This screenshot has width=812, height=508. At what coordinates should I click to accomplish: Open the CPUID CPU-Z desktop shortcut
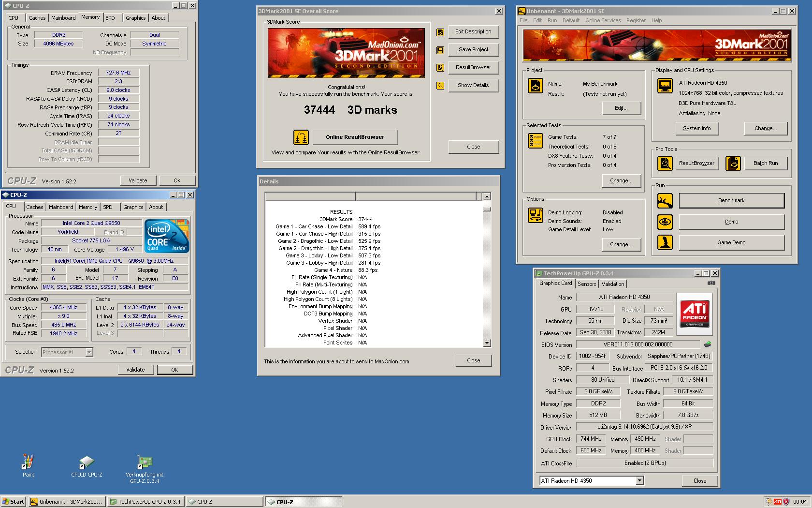pyautogui.click(x=87, y=466)
